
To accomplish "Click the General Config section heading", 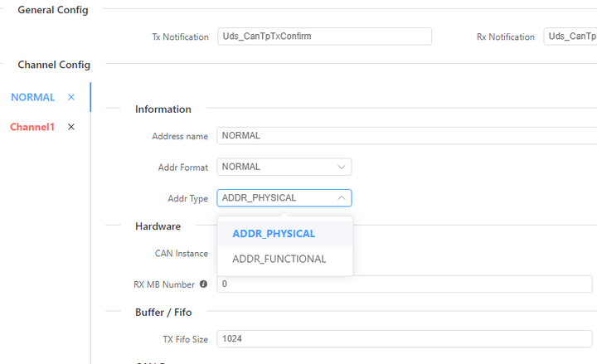I will [x=53, y=10].
